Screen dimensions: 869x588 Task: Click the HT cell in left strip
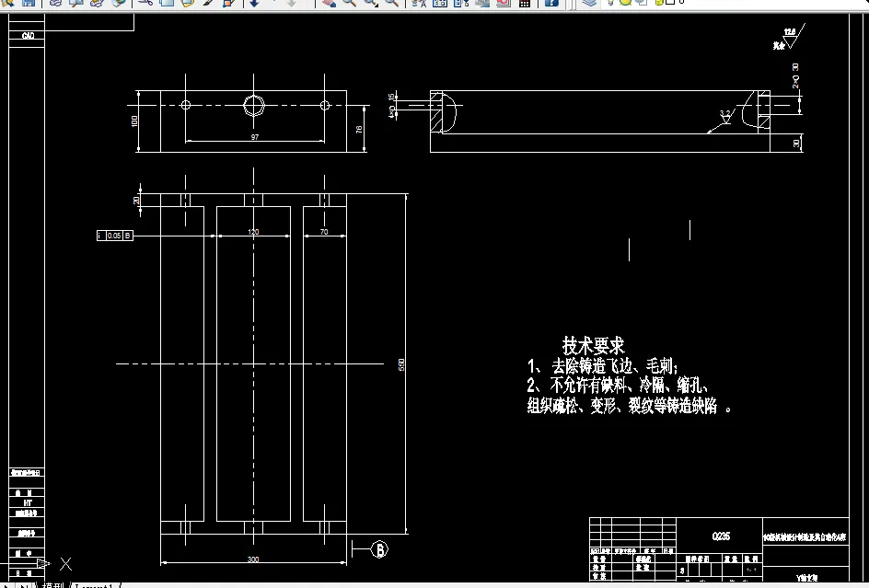(x=28, y=502)
